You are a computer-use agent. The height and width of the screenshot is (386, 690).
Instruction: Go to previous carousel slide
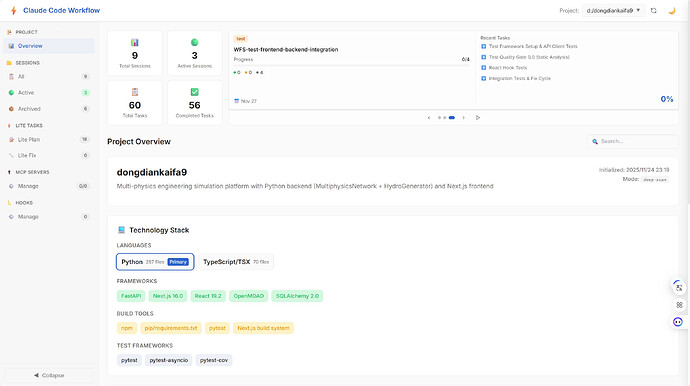[429, 118]
